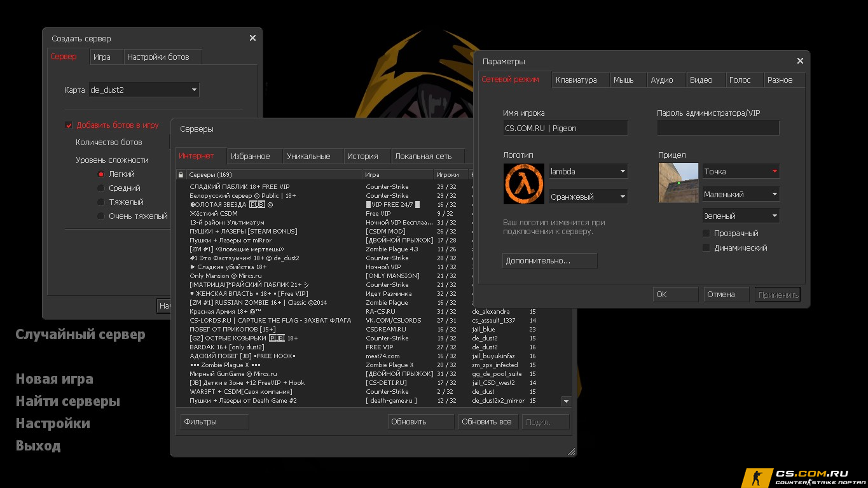868x488 pixels.
Task: Toggle the Добавить ботов в игру checkbox
Action: [69, 125]
